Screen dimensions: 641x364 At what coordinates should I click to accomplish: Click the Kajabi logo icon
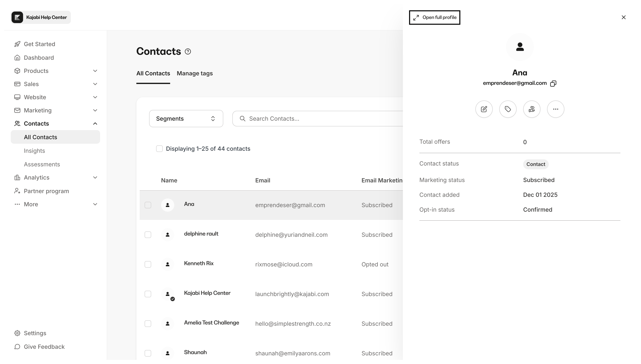(x=17, y=17)
